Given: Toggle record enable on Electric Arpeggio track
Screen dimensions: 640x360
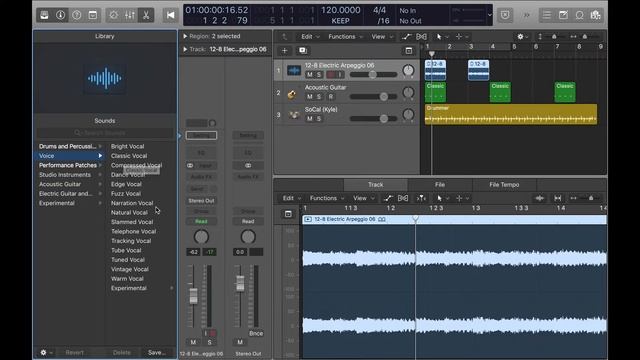Looking at the screenshot, I should tap(331, 75).
